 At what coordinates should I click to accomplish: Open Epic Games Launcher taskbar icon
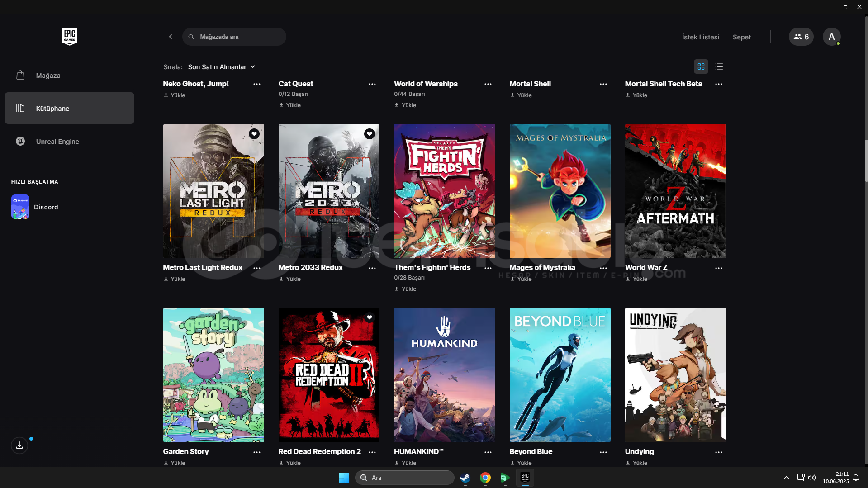pyautogui.click(x=525, y=478)
